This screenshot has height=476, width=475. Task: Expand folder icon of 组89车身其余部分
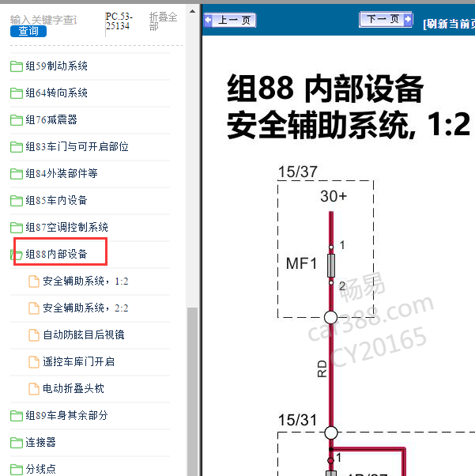[x=17, y=416]
